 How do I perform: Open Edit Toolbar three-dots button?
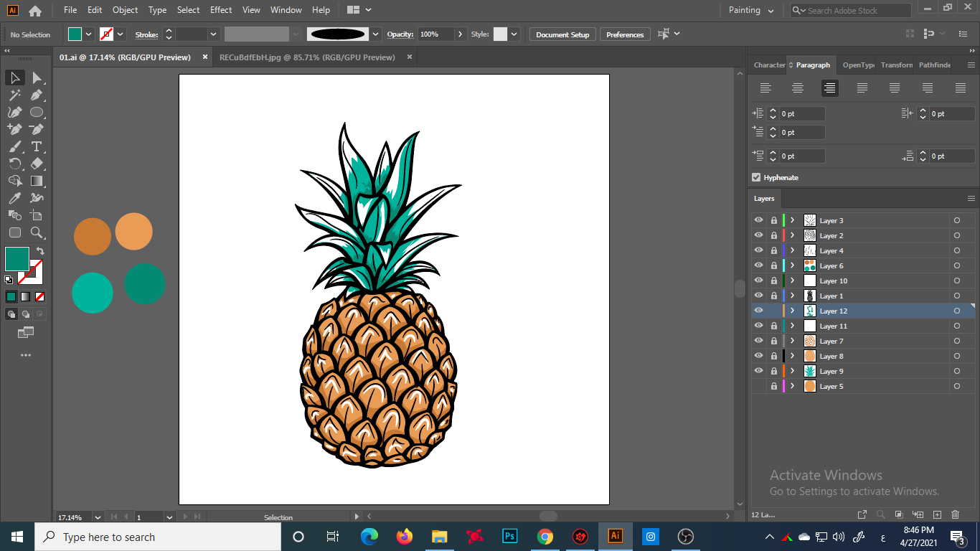coord(26,355)
